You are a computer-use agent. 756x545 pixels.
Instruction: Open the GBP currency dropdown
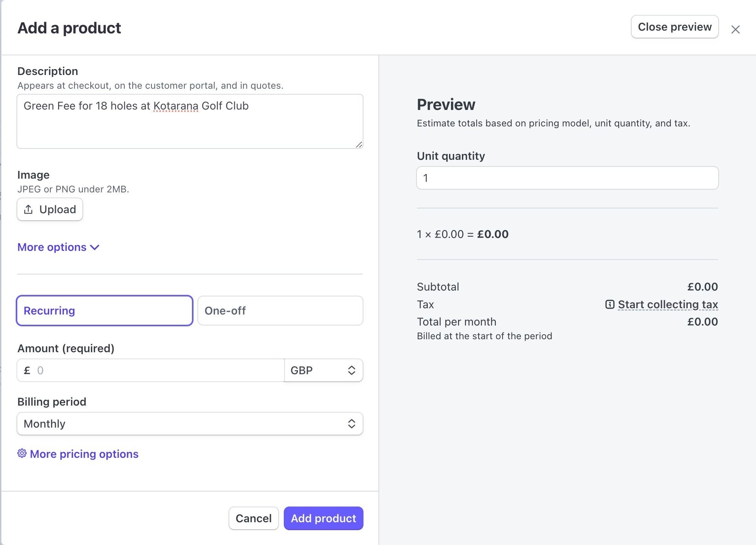323,370
